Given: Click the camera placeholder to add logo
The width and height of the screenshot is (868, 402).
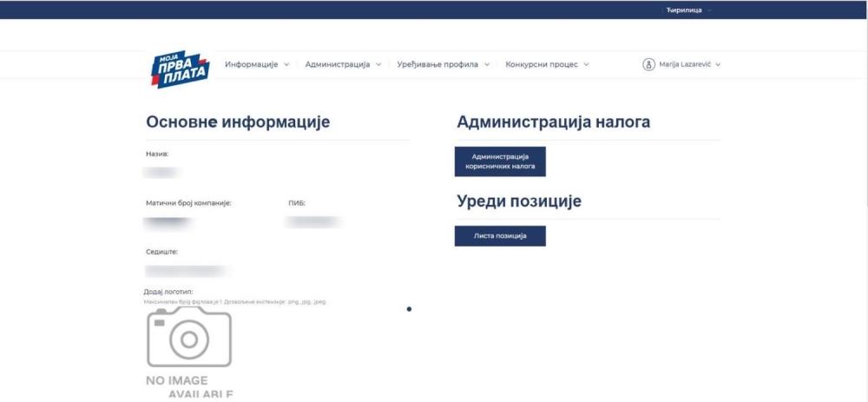Looking at the screenshot, I should [x=189, y=337].
